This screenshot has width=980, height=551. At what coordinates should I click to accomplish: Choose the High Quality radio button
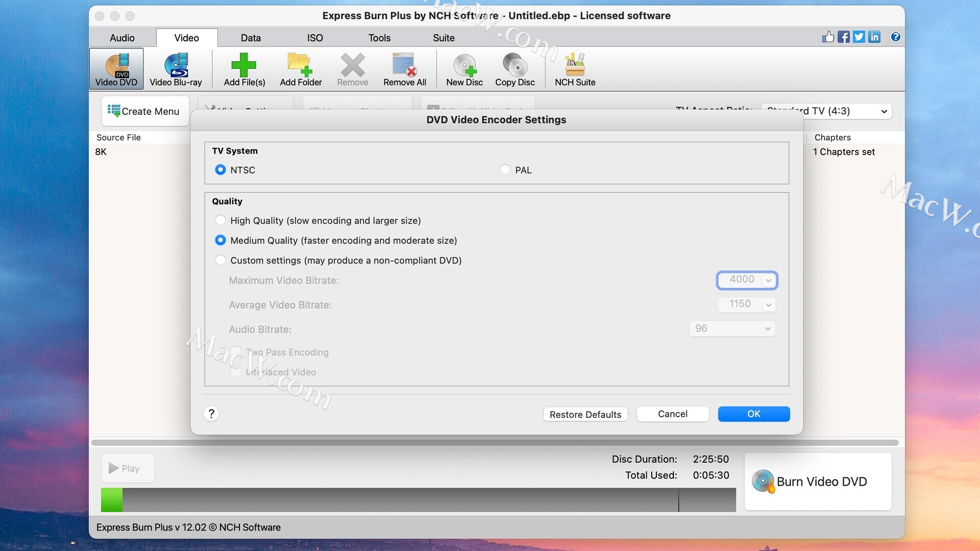coord(220,220)
